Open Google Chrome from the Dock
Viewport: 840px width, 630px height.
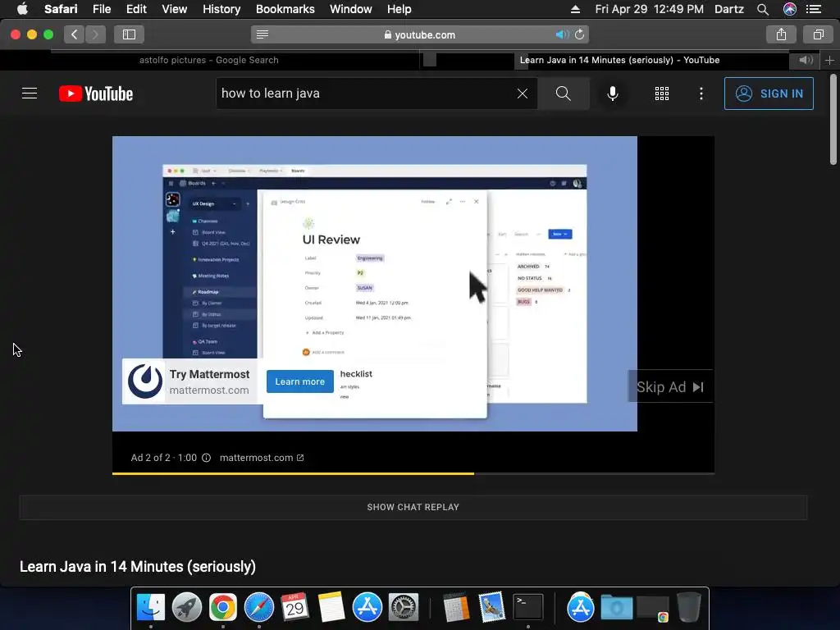coord(223,608)
